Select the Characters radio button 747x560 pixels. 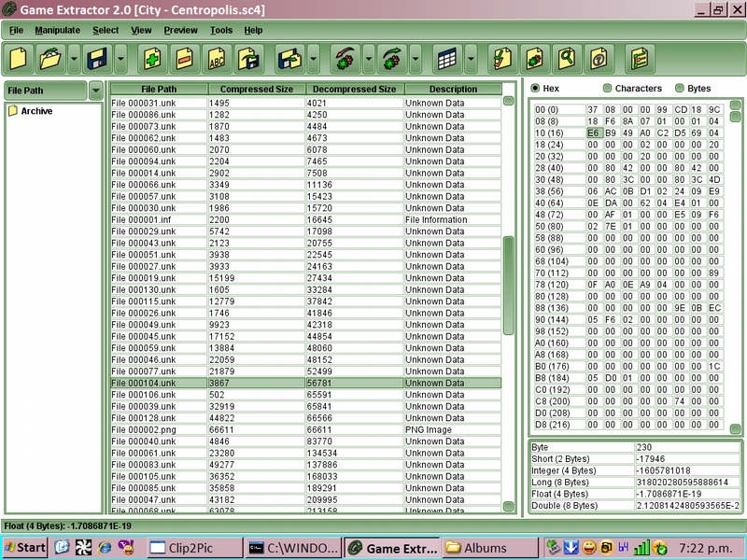coord(607,88)
